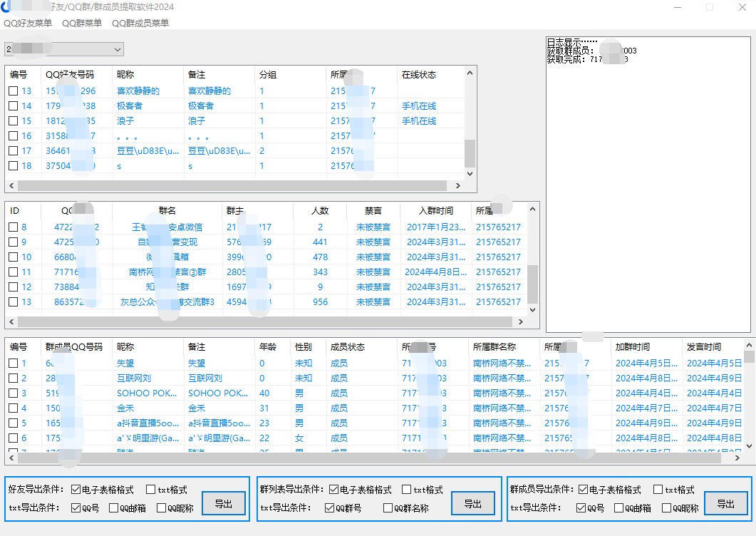Click 导出 button for group list
This screenshot has width=756, height=536.
[x=472, y=504]
